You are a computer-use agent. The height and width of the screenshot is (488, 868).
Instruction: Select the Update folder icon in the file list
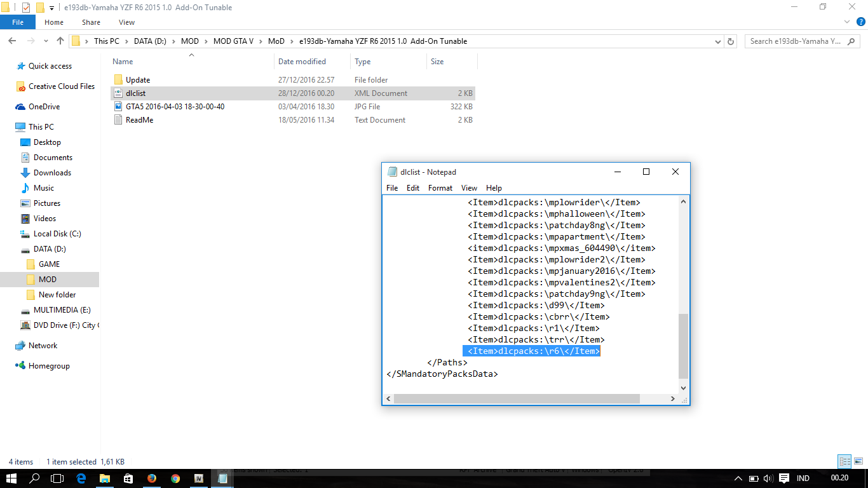(x=118, y=80)
